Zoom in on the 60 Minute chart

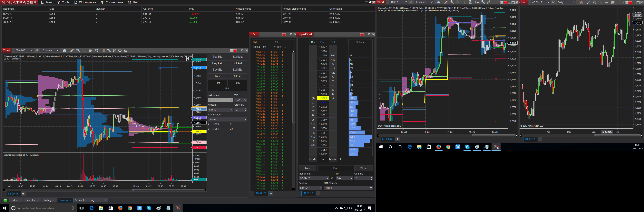[452, 2]
